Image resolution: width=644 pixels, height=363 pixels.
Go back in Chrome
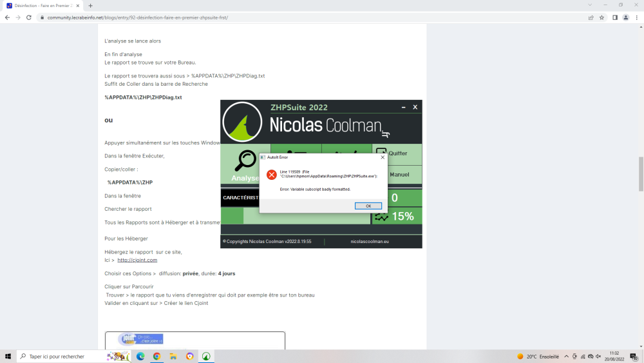coord(7,17)
